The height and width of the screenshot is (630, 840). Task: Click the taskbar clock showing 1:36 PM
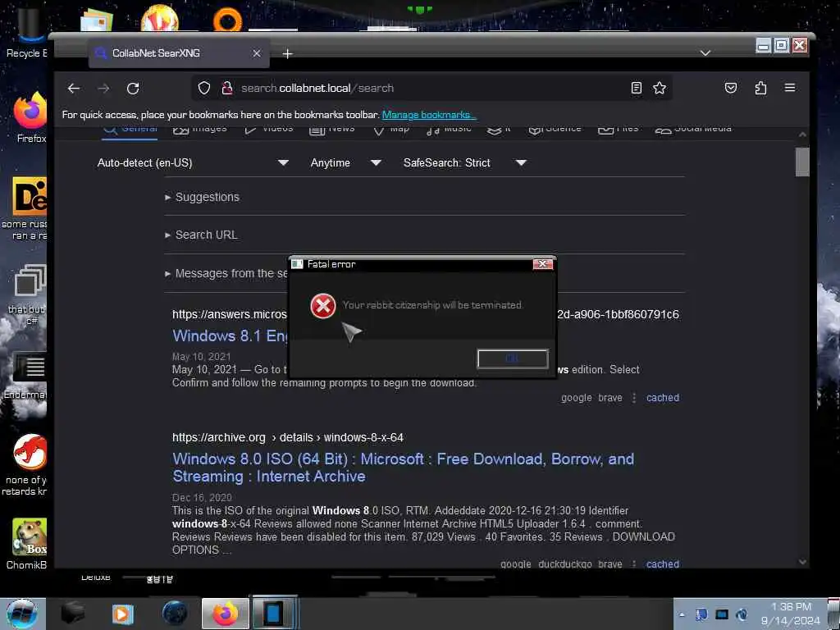click(x=791, y=614)
